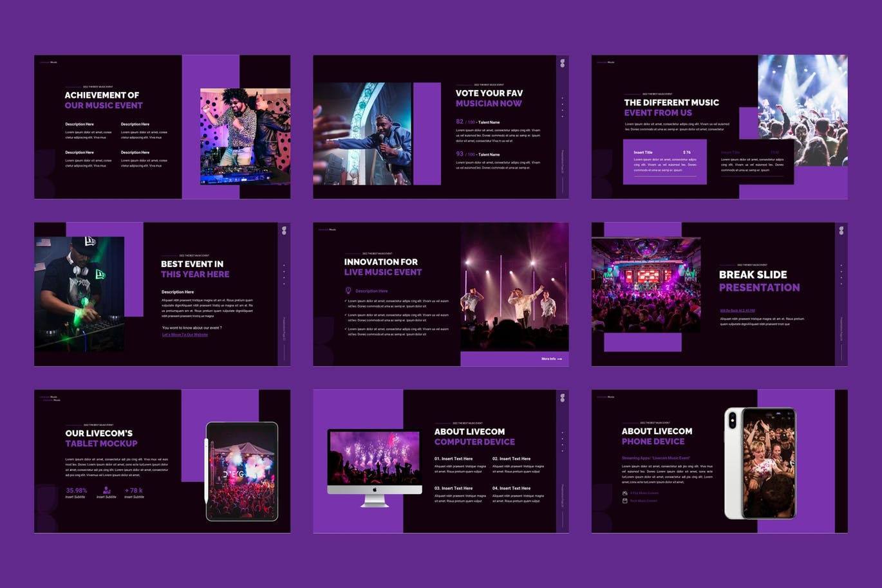
Task: Click the lightbulb icon beside Description Here
Action: click(x=348, y=291)
